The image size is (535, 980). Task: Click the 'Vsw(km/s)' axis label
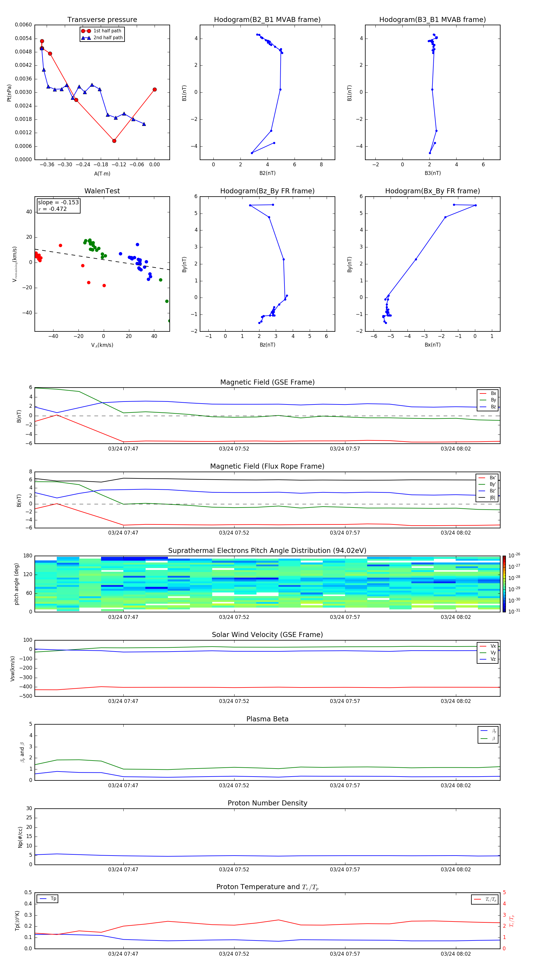12,668
